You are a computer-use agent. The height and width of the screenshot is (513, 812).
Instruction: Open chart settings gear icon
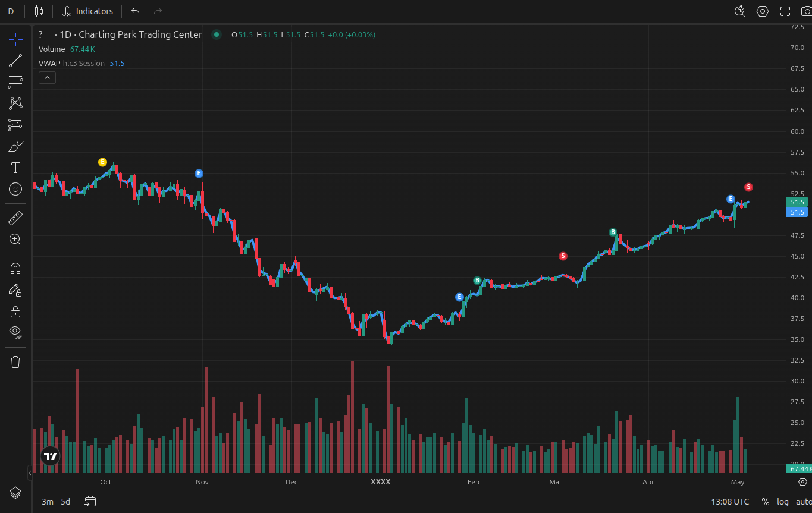pos(763,11)
